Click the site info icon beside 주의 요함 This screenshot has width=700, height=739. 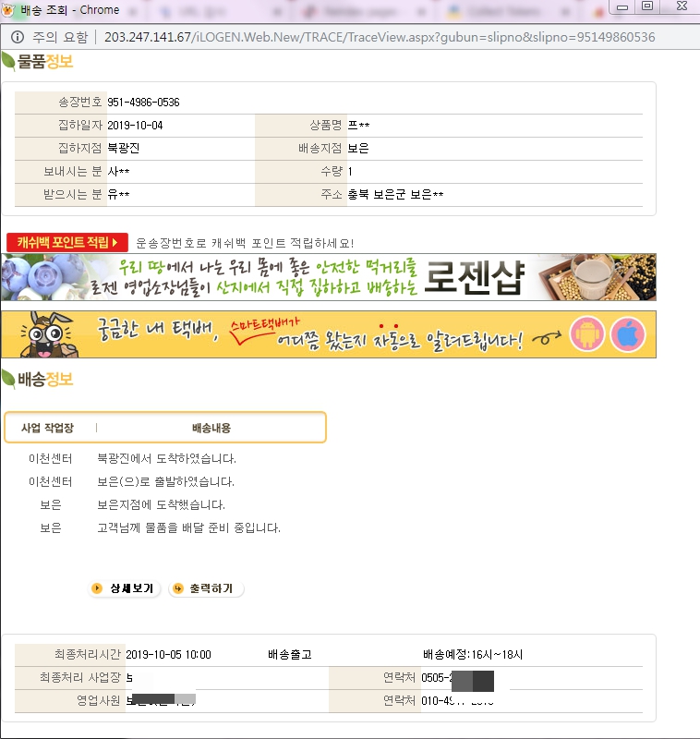pos(17,38)
